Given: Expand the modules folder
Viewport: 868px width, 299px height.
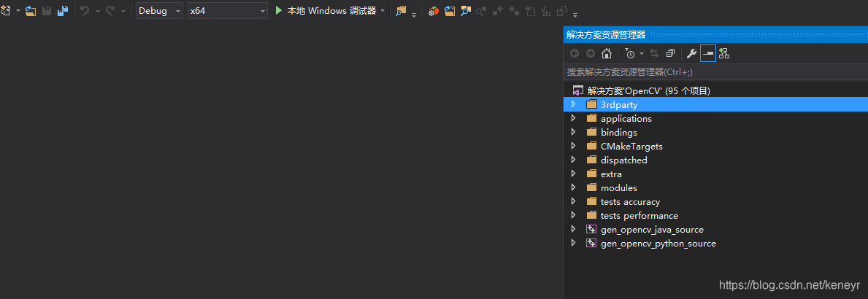Looking at the screenshot, I should tap(574, 187).
